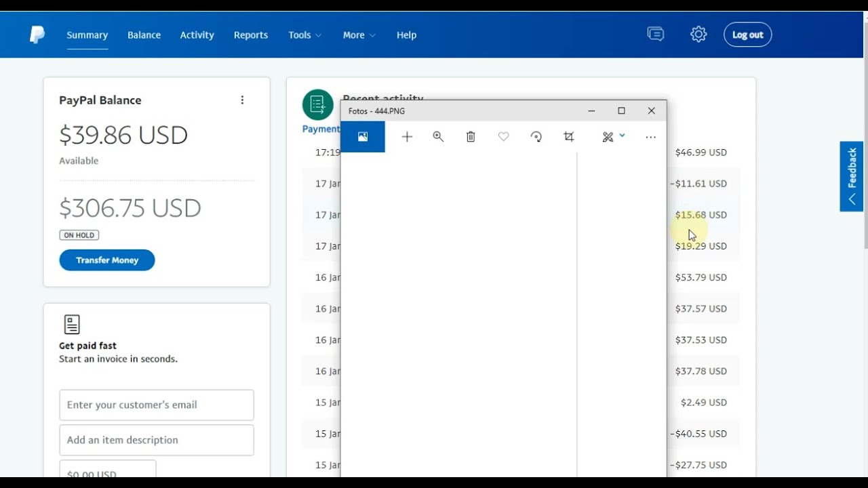Click the trash delete icon in Fotos

[471, 137]
